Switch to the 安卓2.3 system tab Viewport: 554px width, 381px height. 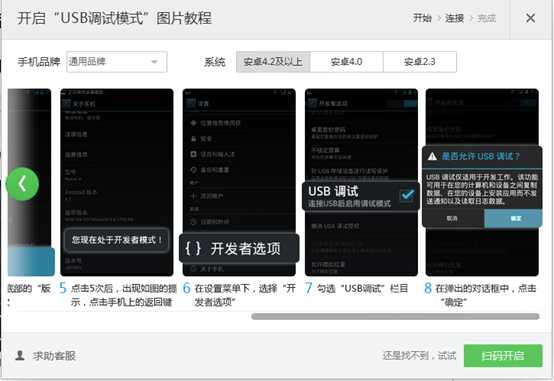click(x=420, y=62)
